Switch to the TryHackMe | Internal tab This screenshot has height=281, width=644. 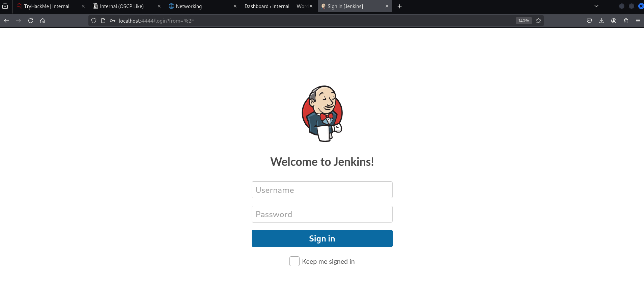click(x=47, y=6)
